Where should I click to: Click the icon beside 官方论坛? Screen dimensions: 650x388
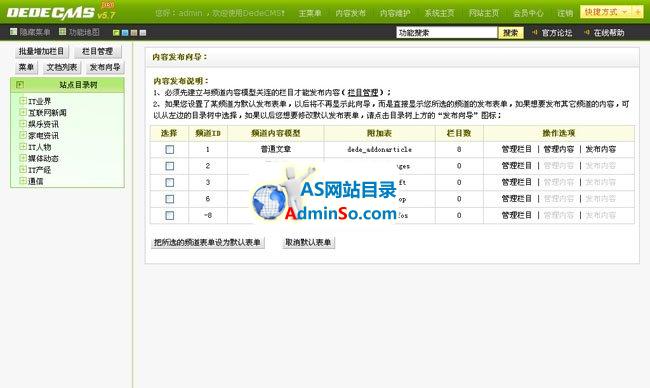tap(535, 32)
